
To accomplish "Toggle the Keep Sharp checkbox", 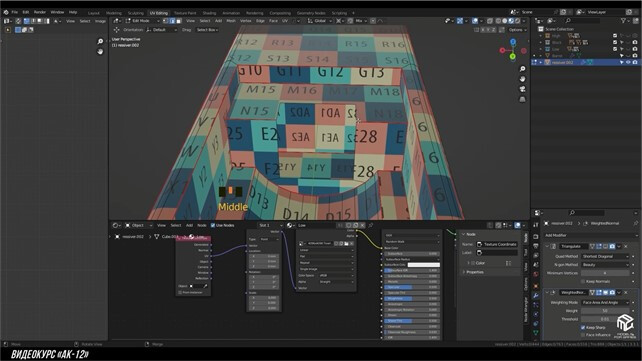I will pyautogui.click(x=583, y=327).
